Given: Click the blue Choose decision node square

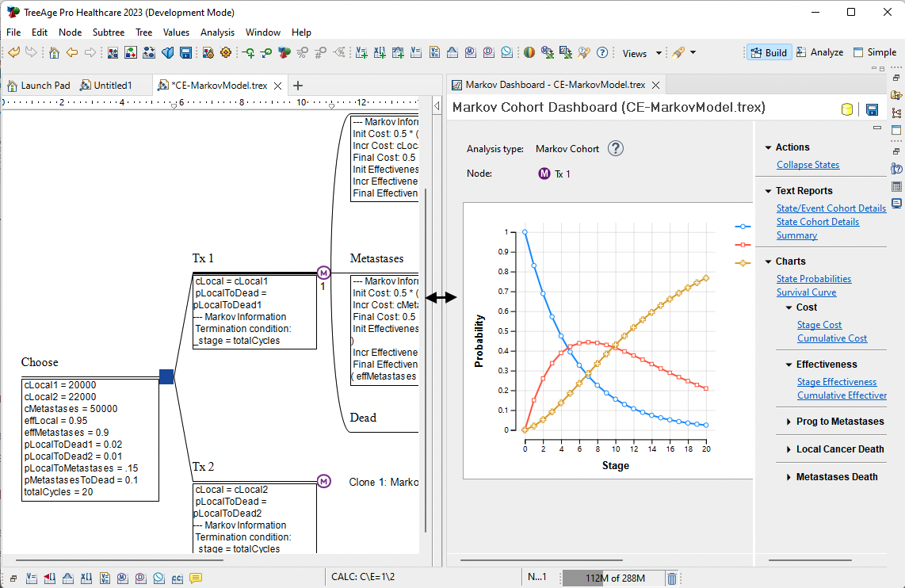Looking at the screenshot, I should click(166, 376).
